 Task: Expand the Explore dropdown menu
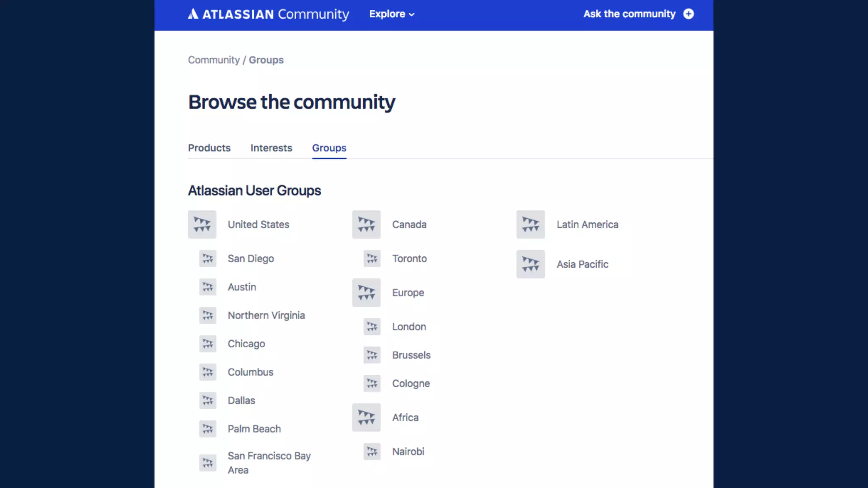click(x=392, y=14)
